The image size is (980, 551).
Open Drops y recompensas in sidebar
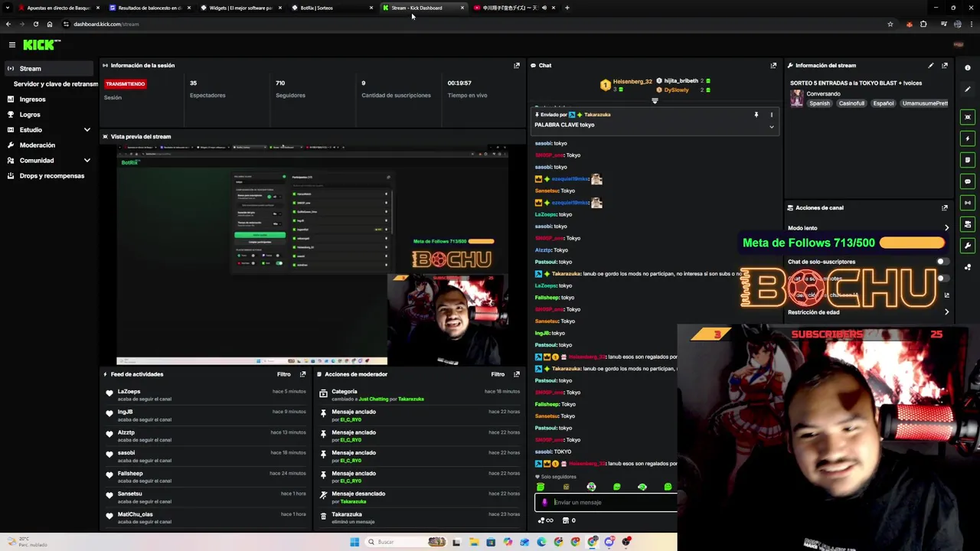51,176
